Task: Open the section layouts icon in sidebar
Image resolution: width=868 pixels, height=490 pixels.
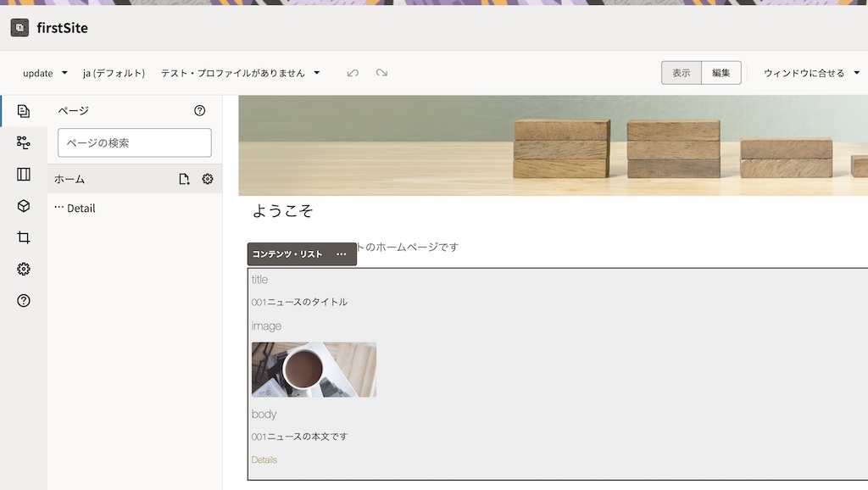Action: click(x=24, y=175)
